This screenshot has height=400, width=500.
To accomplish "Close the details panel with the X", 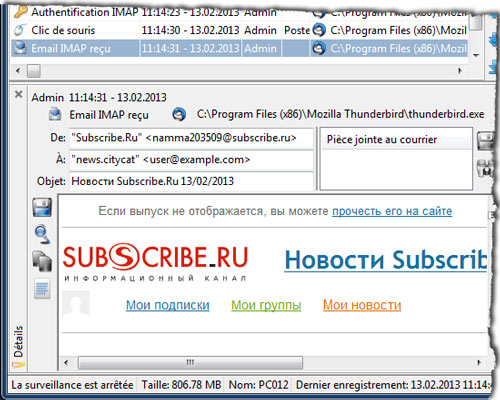I will [x=19, y=94].
